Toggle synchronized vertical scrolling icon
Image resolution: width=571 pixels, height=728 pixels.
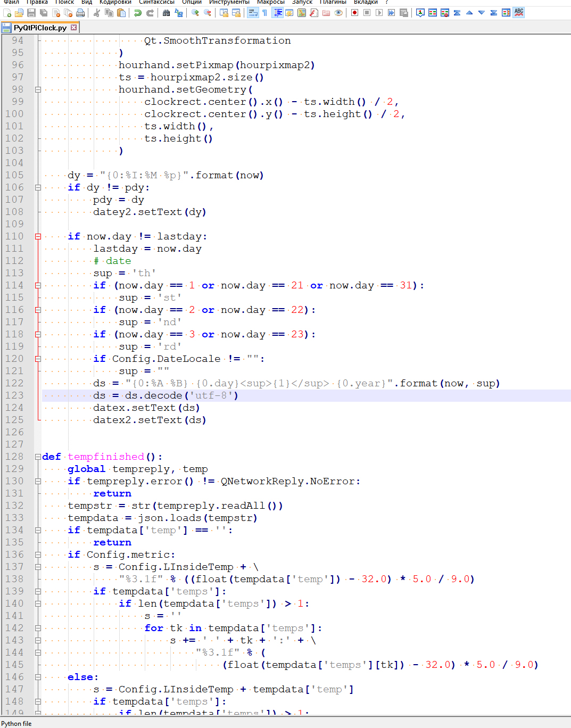(224, 13)
